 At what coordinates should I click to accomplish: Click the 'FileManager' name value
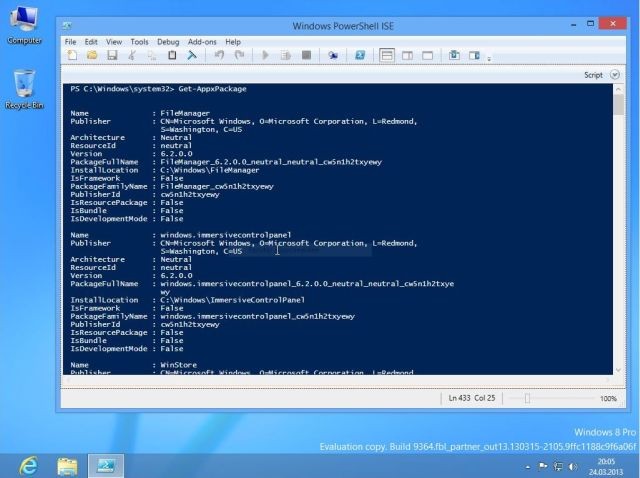tap(185, 113)
